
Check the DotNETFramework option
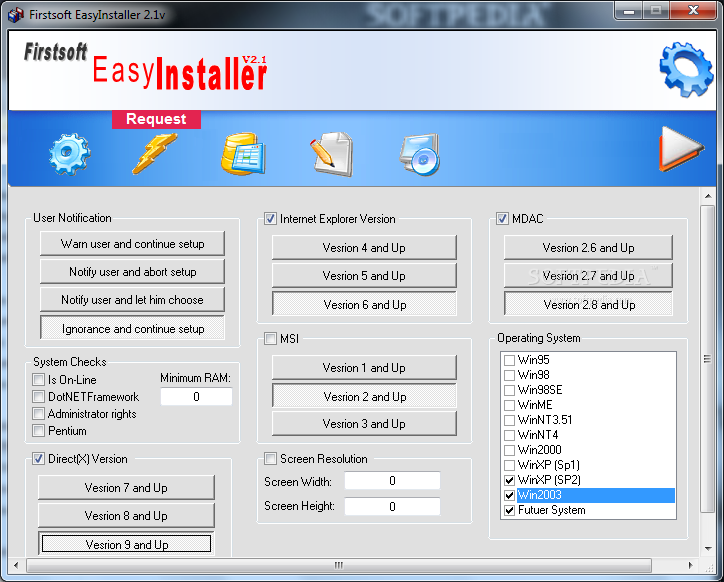click(x=39, y=397)
